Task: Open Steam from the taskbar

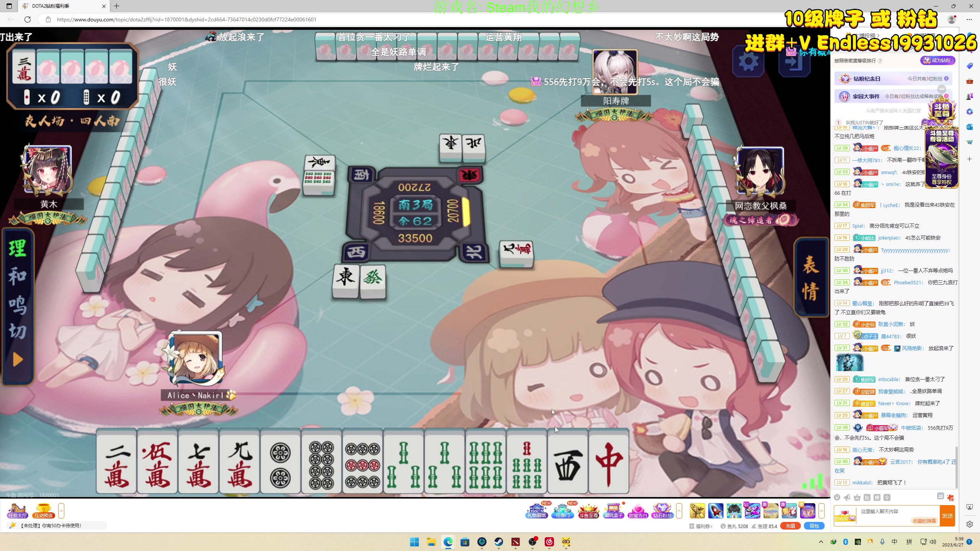Action: 498,542
